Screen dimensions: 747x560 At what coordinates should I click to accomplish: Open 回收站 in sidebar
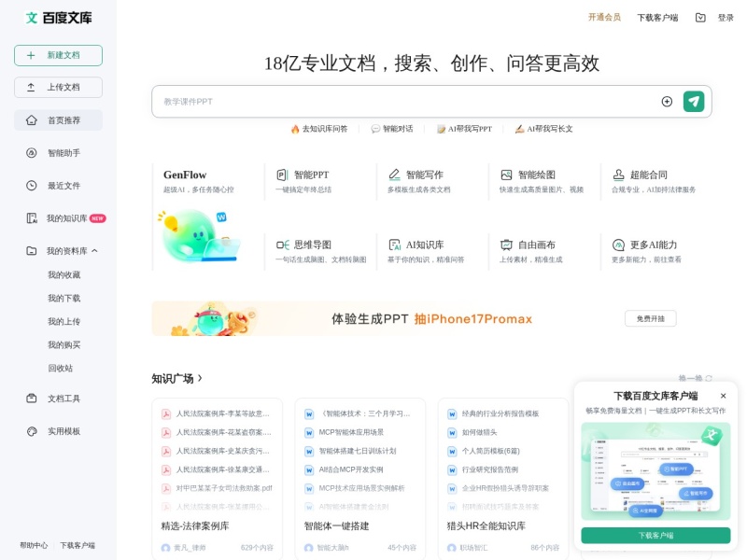point(61,368)
